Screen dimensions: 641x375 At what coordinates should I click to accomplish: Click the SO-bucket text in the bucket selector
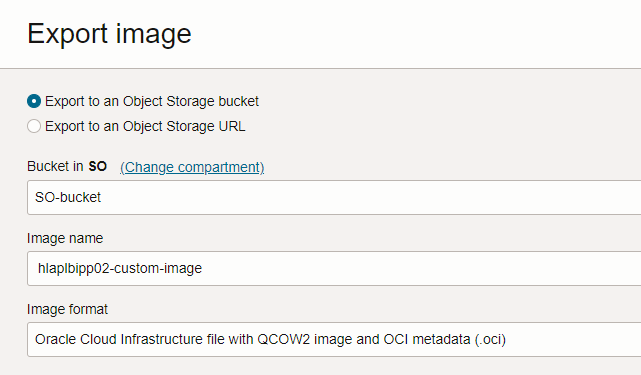pos(68,197)
